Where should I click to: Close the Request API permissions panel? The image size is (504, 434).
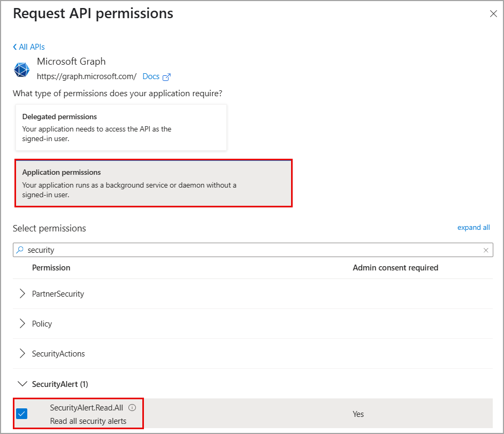pos(493,14)
